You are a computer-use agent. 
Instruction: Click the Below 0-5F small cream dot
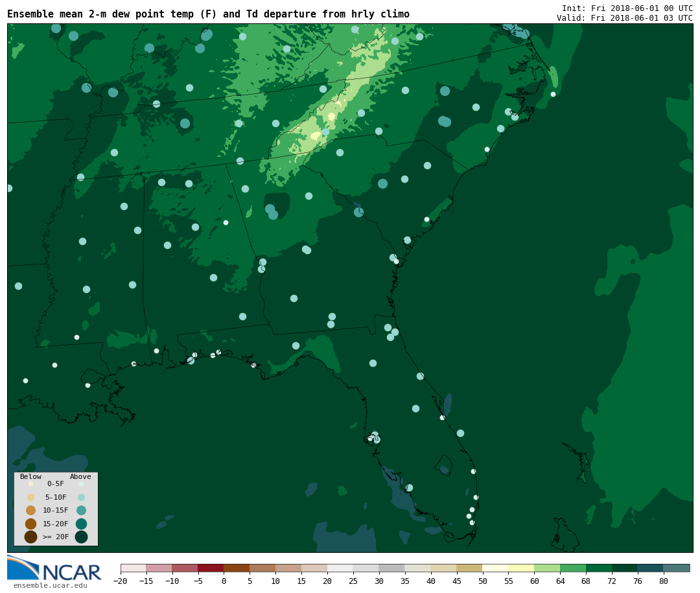click(x=31, y=484)
